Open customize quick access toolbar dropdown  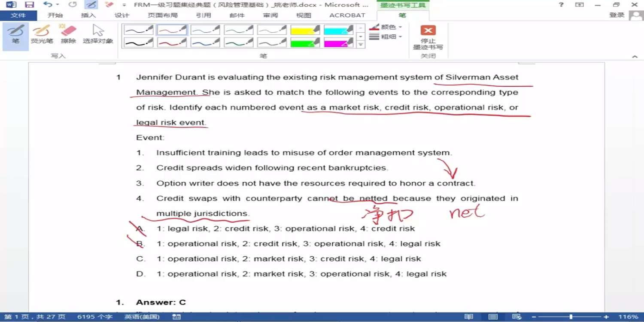[124, 5]
